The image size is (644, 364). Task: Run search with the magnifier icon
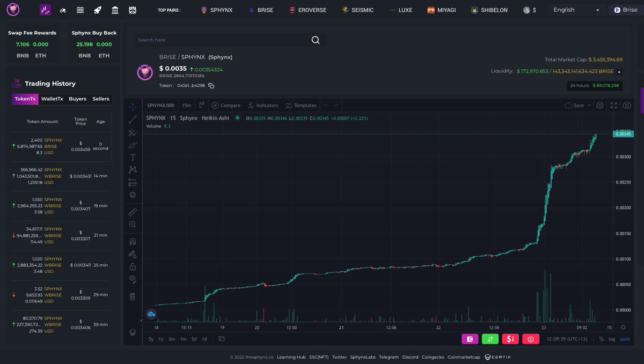316,40
